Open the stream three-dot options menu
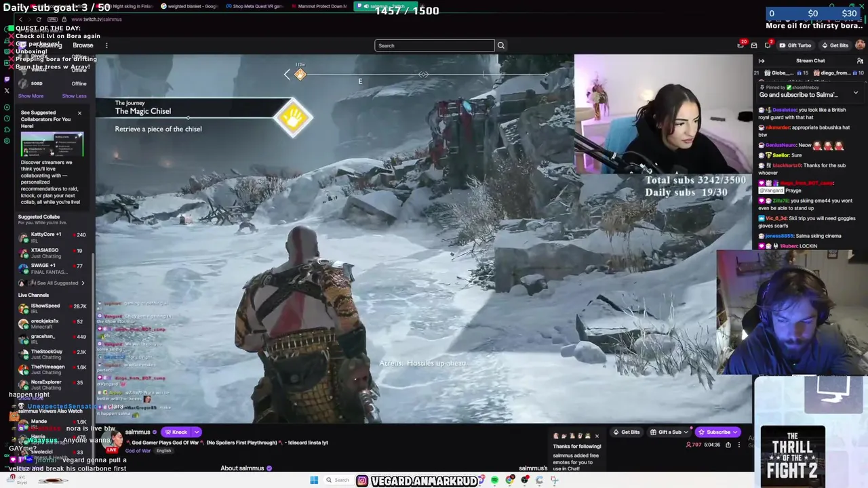This screenshot has width=868, height=488. (x=738, y=445)
